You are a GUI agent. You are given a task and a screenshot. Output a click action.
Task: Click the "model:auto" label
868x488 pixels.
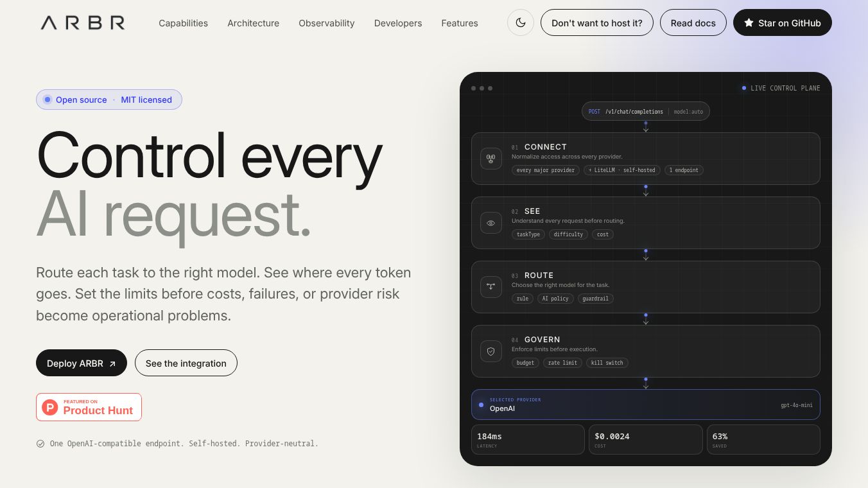pyautogui.click(x=688, y=112)
